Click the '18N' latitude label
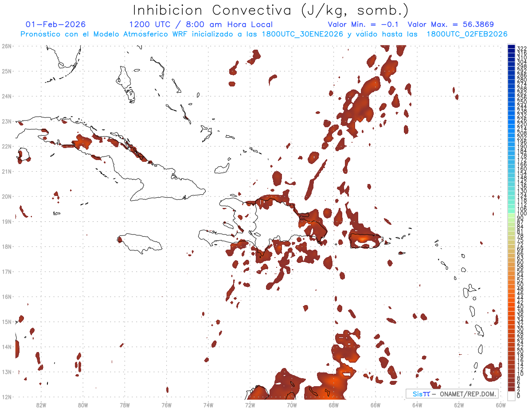Viewport: 532px width, 411px height. (x=6, y=247)
